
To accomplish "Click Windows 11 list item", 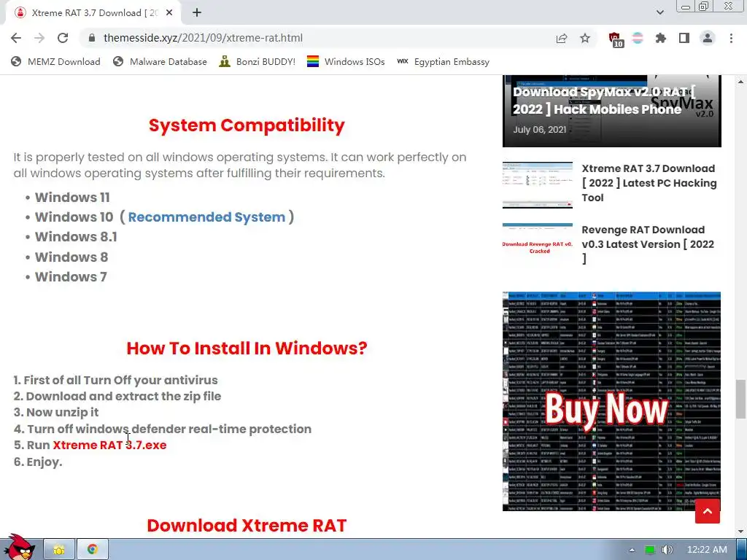I will pyautogui.click(x=72, y=197).
